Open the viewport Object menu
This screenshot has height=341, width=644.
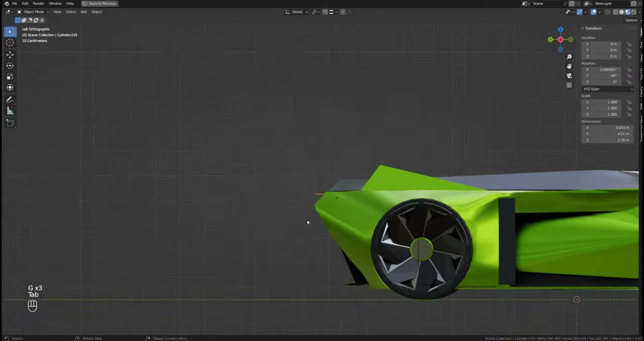coord(97,12)
